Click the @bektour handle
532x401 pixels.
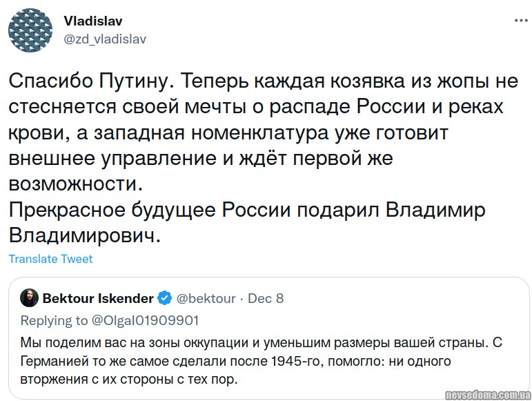(206, 298)
